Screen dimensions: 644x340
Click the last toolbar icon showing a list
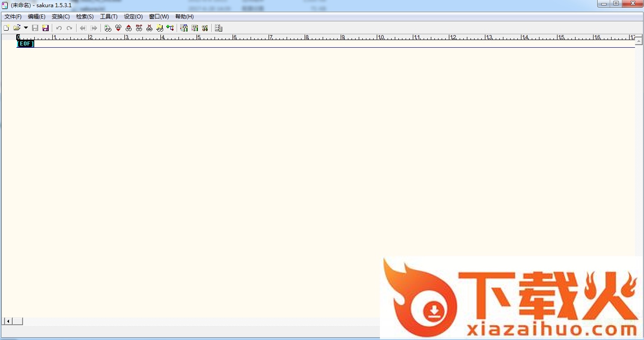[219, 28]
